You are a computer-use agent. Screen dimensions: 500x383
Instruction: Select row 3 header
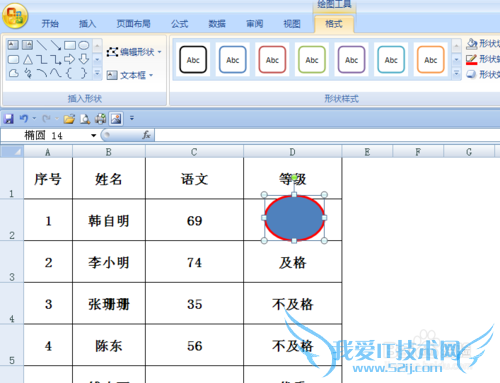tap(12, 262)
